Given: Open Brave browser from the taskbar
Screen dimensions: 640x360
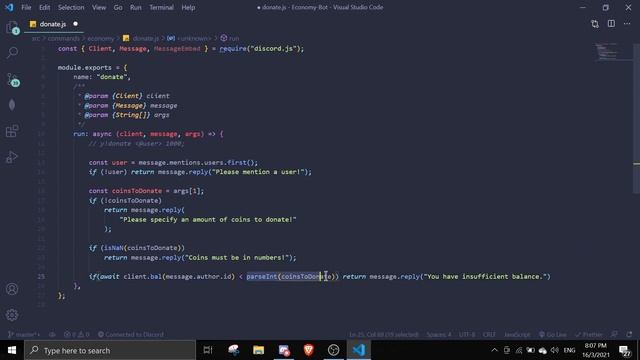Looking at the screenshot, I should [309, 350].
